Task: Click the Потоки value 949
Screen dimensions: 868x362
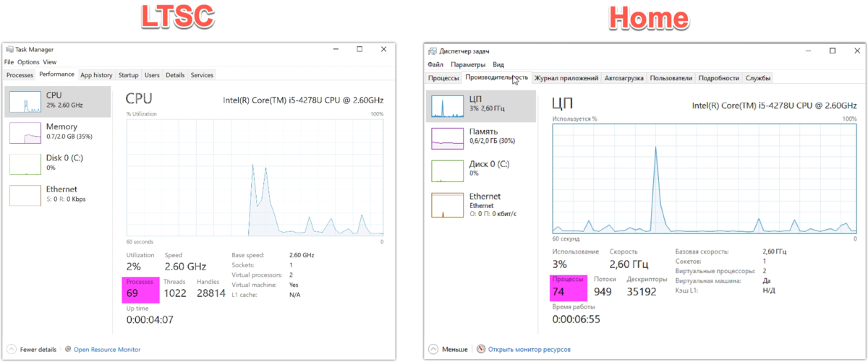Action: pyautogui.click(x=603, y=292)
